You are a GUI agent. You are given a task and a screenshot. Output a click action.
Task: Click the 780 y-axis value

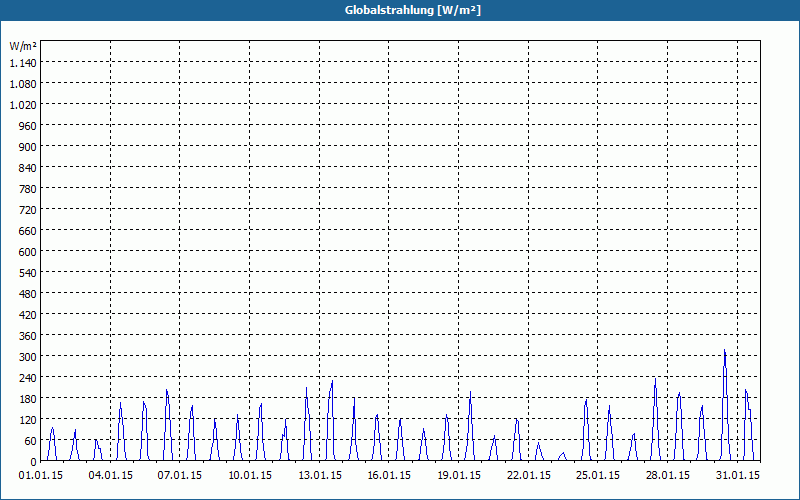pos(27,189)
